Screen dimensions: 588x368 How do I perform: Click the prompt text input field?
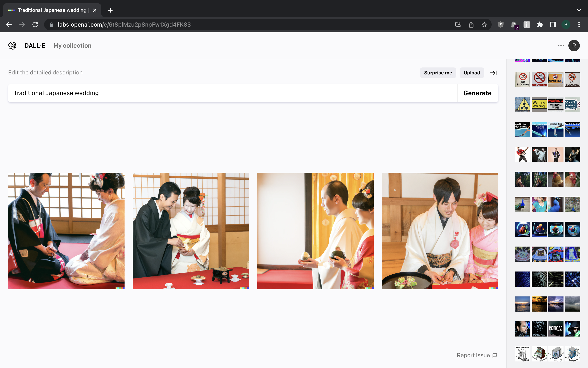pyautogui.click(x=233, y=93)
